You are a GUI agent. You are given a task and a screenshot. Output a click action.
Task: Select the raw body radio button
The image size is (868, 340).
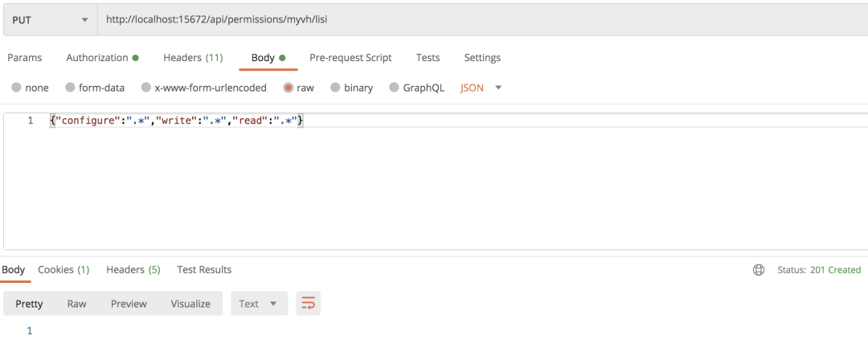288,88
